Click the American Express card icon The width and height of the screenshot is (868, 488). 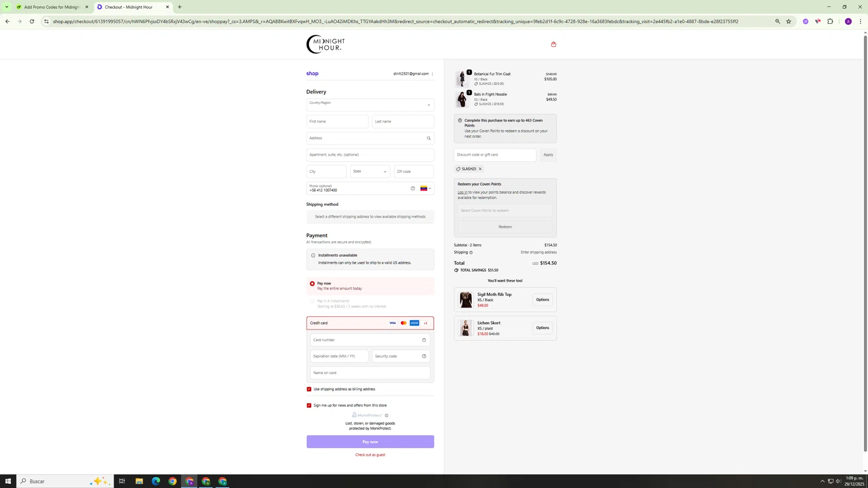(414, 323)
